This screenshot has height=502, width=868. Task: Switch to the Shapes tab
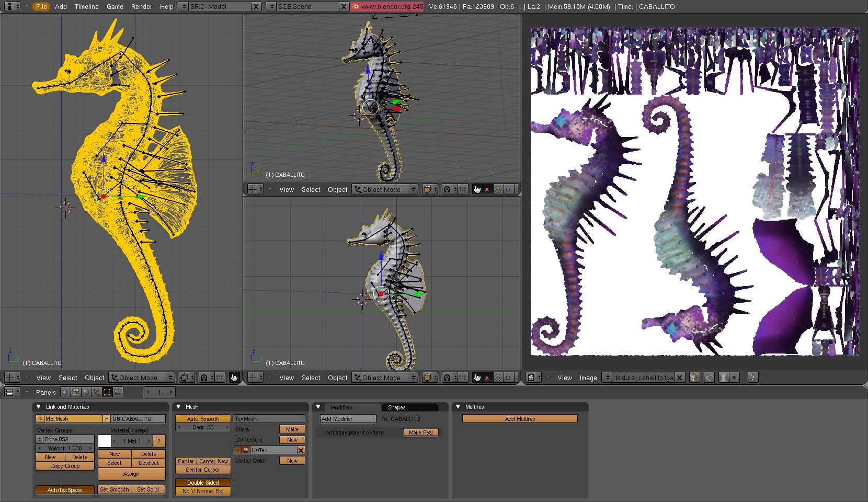[x=396, y=407]
